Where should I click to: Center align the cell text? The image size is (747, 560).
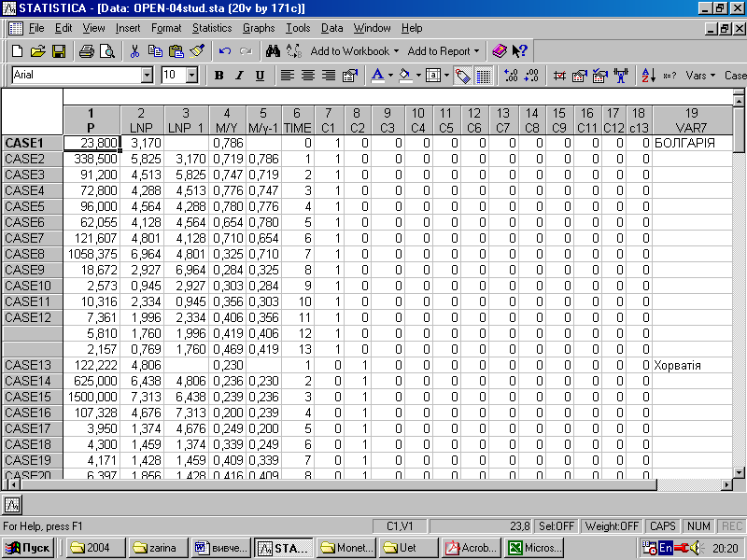308,76
